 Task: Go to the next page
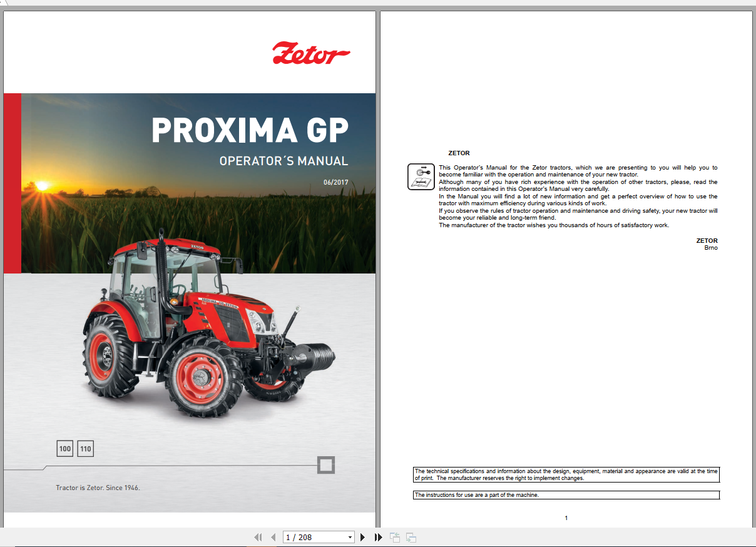362,537
